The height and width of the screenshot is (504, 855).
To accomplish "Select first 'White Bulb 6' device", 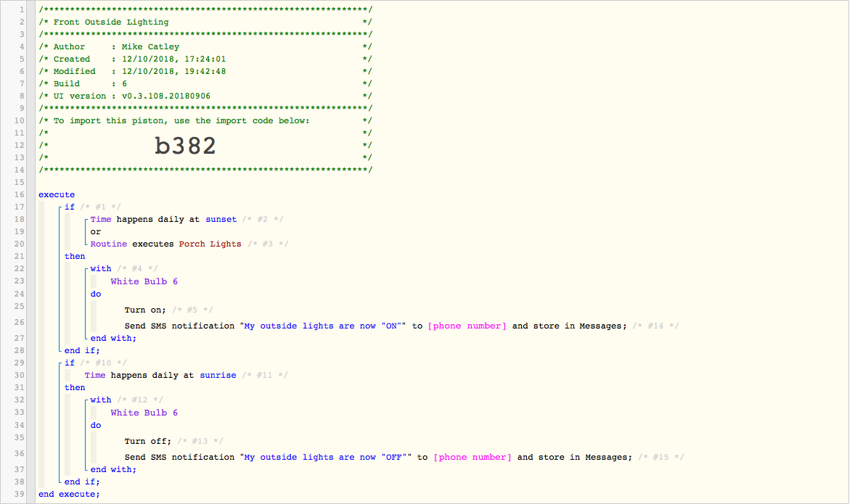I will 144,281.
